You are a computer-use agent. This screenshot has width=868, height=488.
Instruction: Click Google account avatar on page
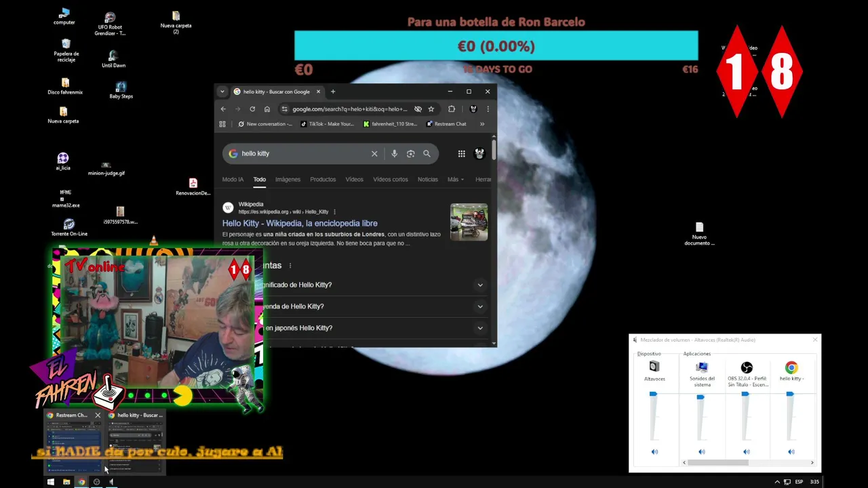coord(479,154)
